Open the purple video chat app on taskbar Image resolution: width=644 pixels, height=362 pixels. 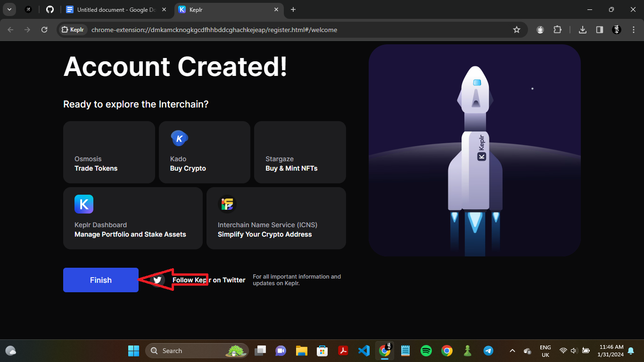pos(281,351)
